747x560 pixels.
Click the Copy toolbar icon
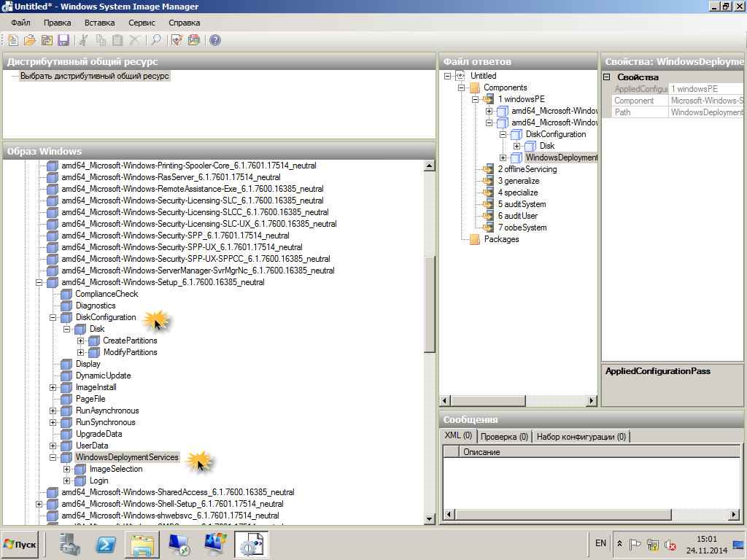coord(101,41)
